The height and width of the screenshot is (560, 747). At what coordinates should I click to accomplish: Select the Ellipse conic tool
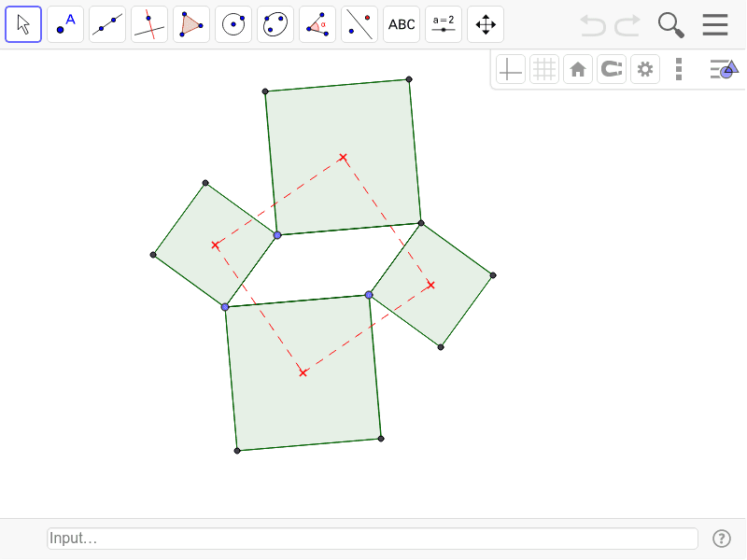click(275, 24)
